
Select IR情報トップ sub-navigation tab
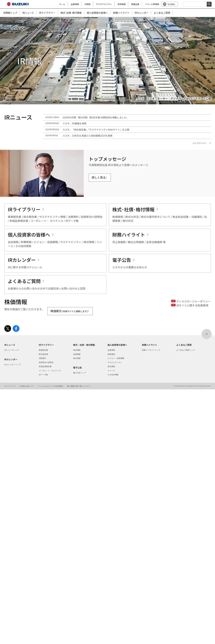click(x=10, y=13)
